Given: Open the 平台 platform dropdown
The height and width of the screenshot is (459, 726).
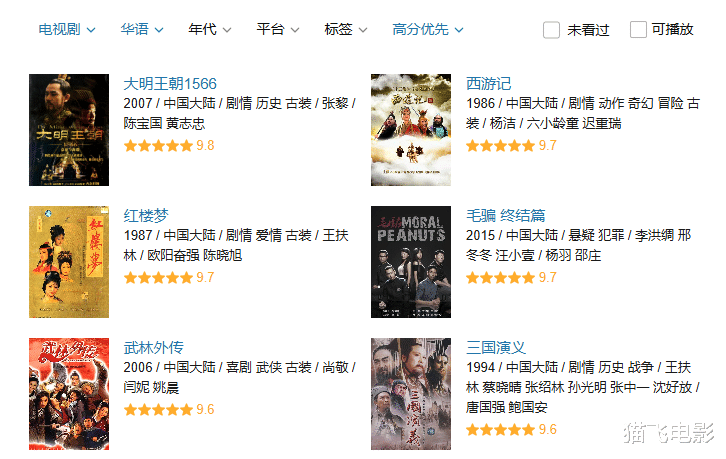Looking at the screenshot, I should pyautogui.click(x=277, y=30).
